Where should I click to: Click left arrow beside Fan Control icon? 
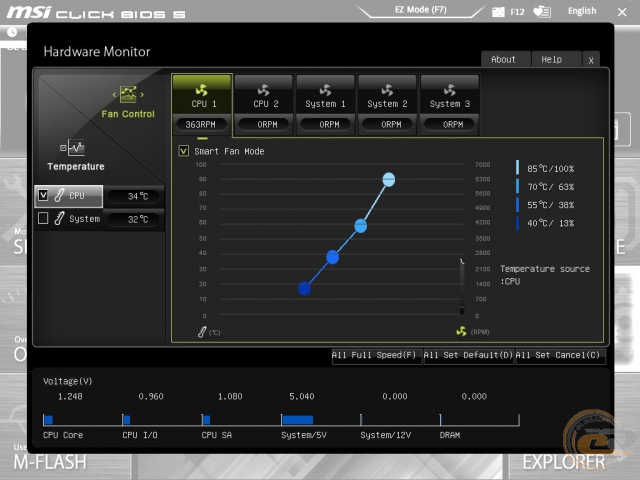tap(114, 95)
